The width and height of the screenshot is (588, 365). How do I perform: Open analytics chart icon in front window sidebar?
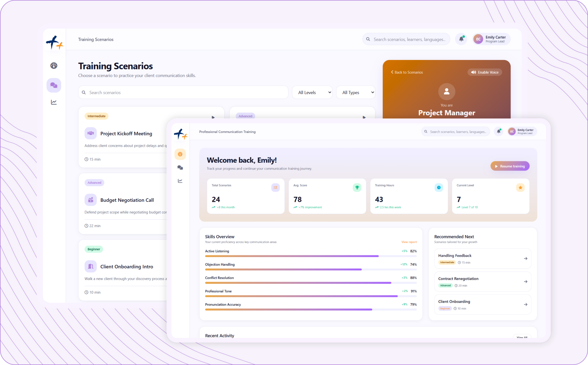click(x=180, y=181)
